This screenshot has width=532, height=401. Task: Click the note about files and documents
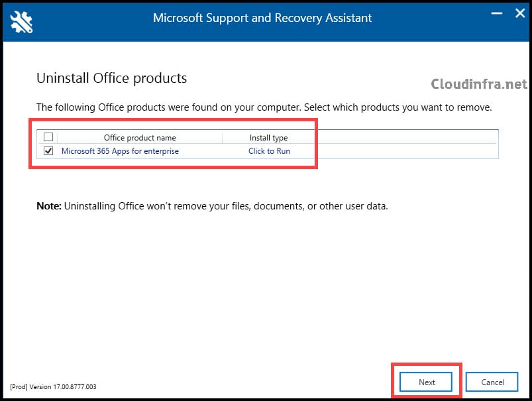[x=212, y=206]
